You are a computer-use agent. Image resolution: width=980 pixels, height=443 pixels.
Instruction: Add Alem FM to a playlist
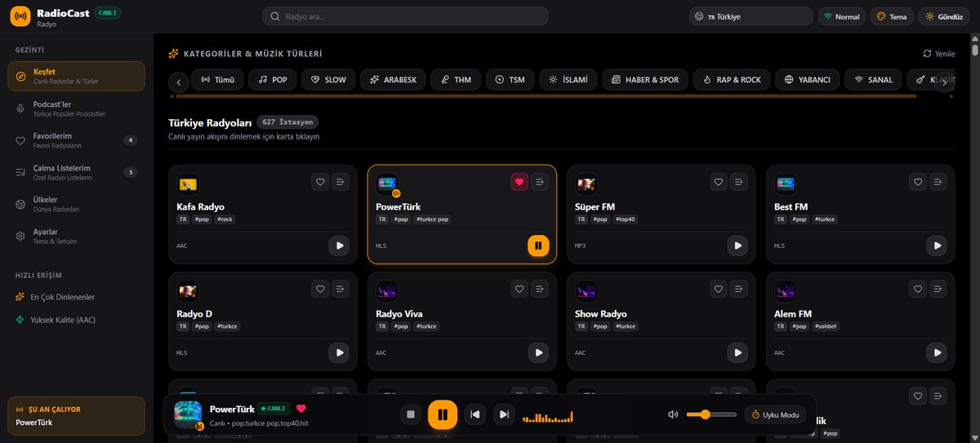pos(938,289)
